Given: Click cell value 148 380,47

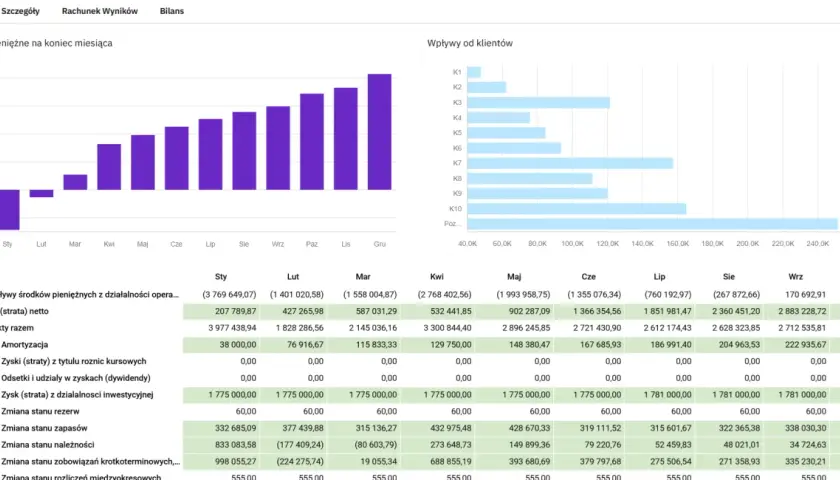Looking at the screenshot, I should pyautogui.click(x=529, y=344).
